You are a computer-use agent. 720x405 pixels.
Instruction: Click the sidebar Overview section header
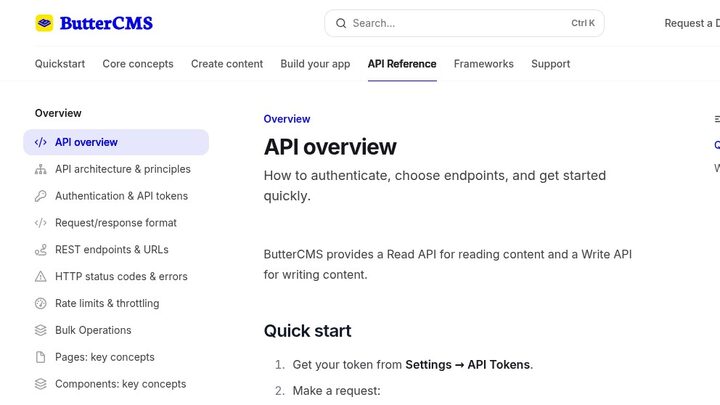click(x=58, y=113)
